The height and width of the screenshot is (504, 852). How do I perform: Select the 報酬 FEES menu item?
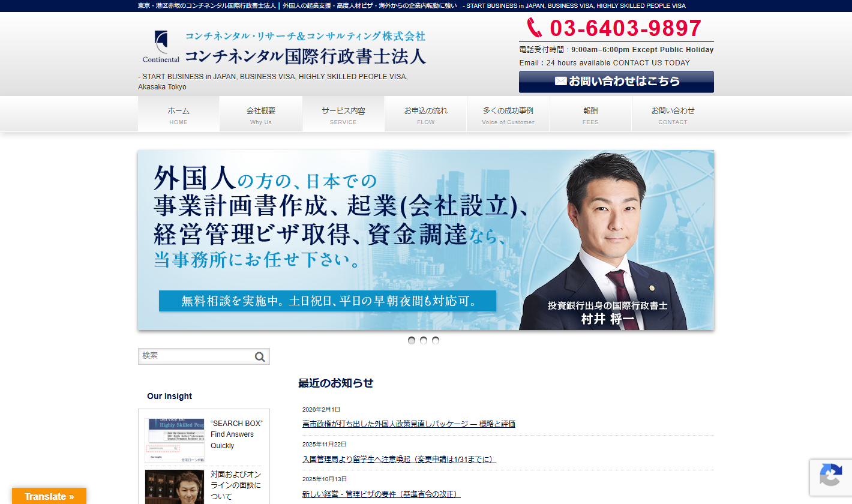click(590, 114)
